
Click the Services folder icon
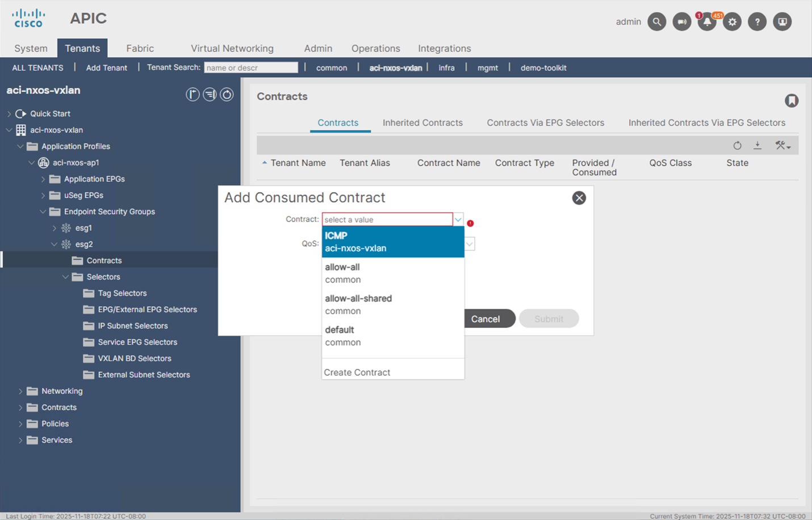coord(32,440)
